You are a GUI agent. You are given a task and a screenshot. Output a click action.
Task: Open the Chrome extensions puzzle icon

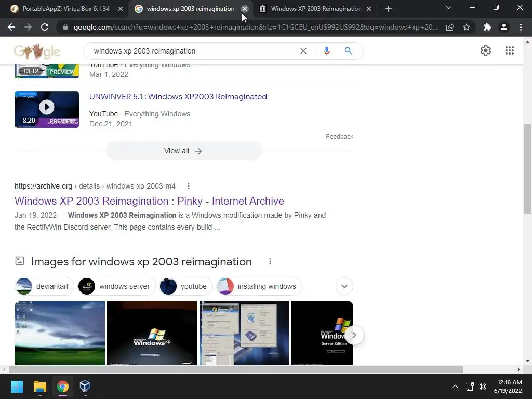tap(487, 27)
